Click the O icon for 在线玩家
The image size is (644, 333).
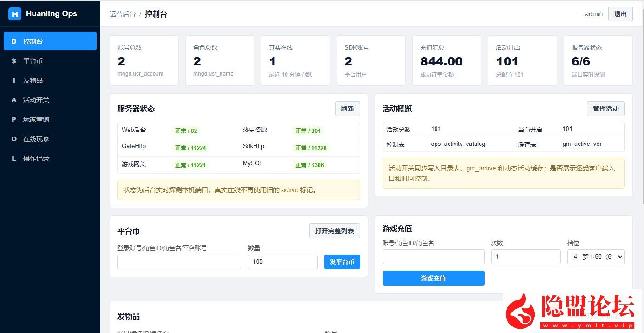point(13,139)
